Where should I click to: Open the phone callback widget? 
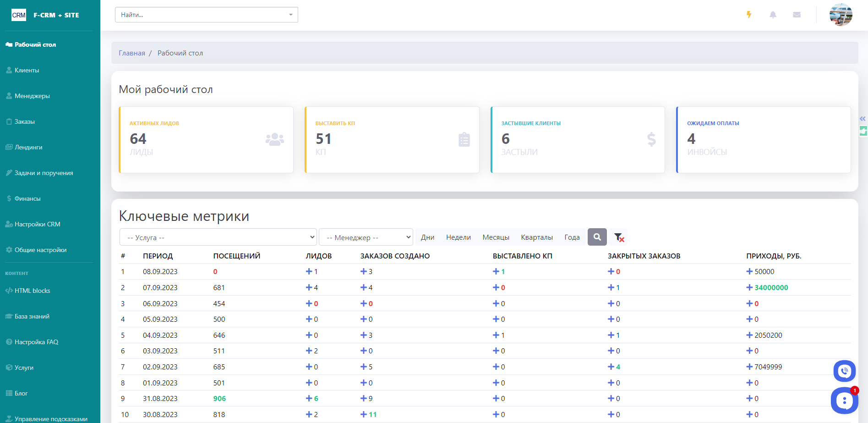click(x=844, y=371)
